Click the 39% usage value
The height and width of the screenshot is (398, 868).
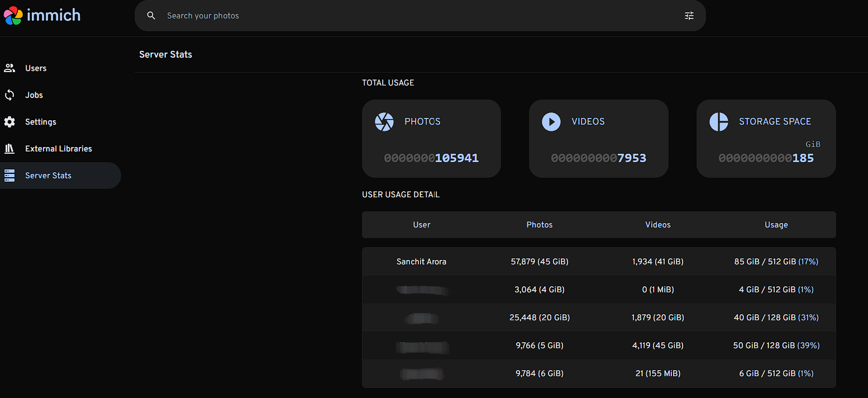(x=808, y=345)
